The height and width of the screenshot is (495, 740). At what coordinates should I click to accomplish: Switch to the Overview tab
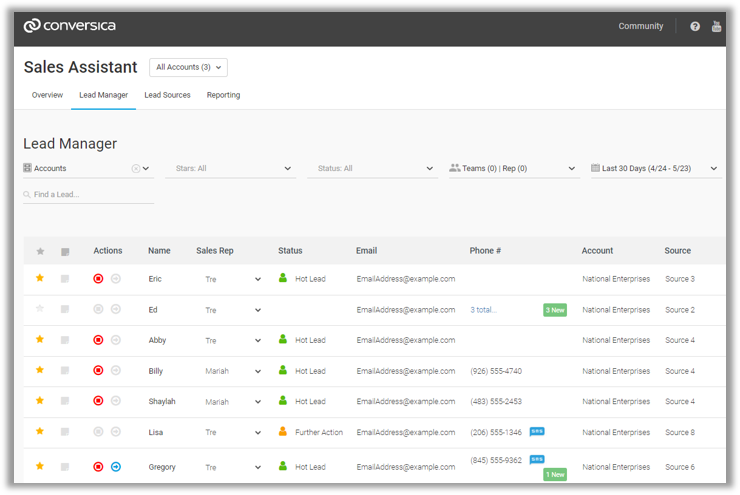click(47, 95)
